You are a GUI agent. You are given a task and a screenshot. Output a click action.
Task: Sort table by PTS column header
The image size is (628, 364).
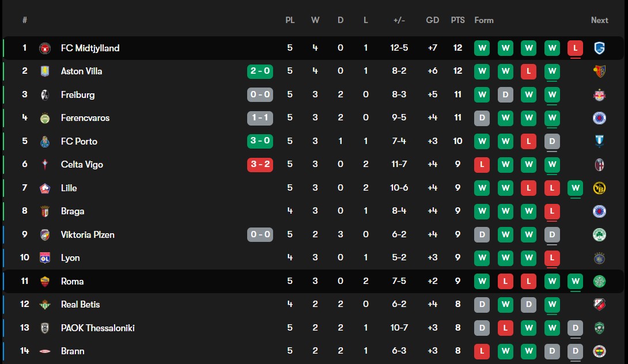click(x=457, y=20)
